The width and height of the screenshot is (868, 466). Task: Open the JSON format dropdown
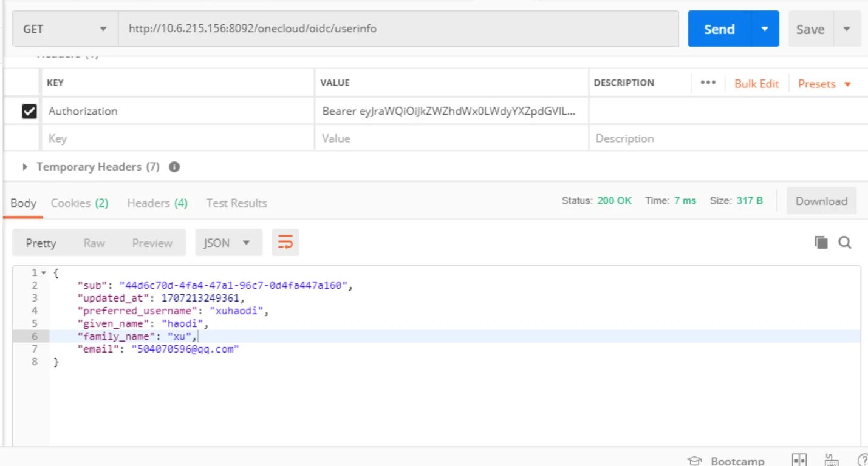click(228, 243)
